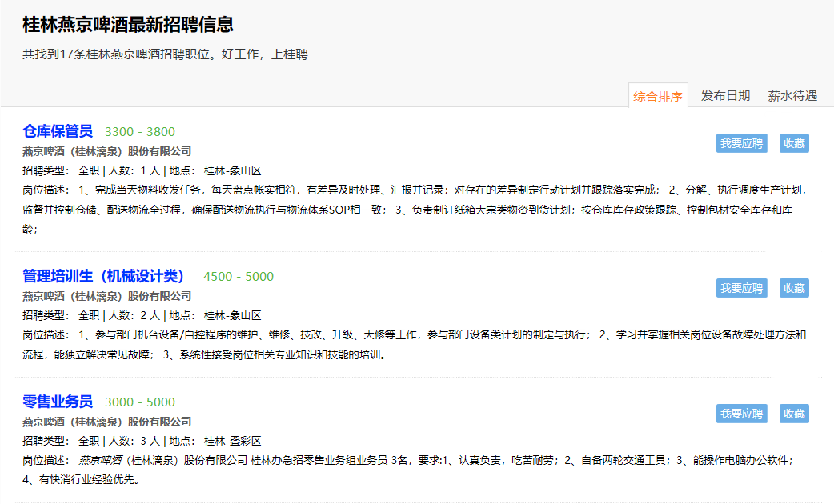The height and width of the screenshot is (504, 834).
Task: Click salary text 3000 - 5000
Action: pyautogui.click(x=140, y=402)
